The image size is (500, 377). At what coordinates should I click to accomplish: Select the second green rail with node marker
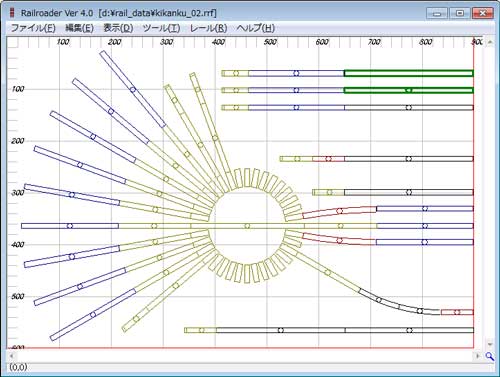(409, 90)
